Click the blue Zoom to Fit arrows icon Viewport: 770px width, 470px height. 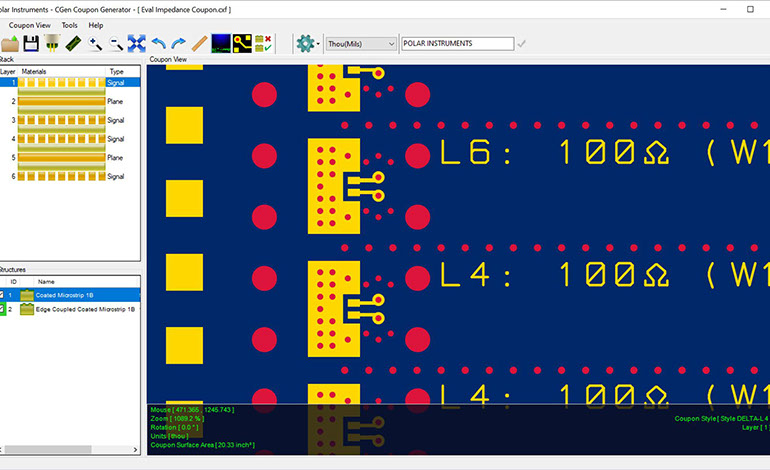pos(137,44)
